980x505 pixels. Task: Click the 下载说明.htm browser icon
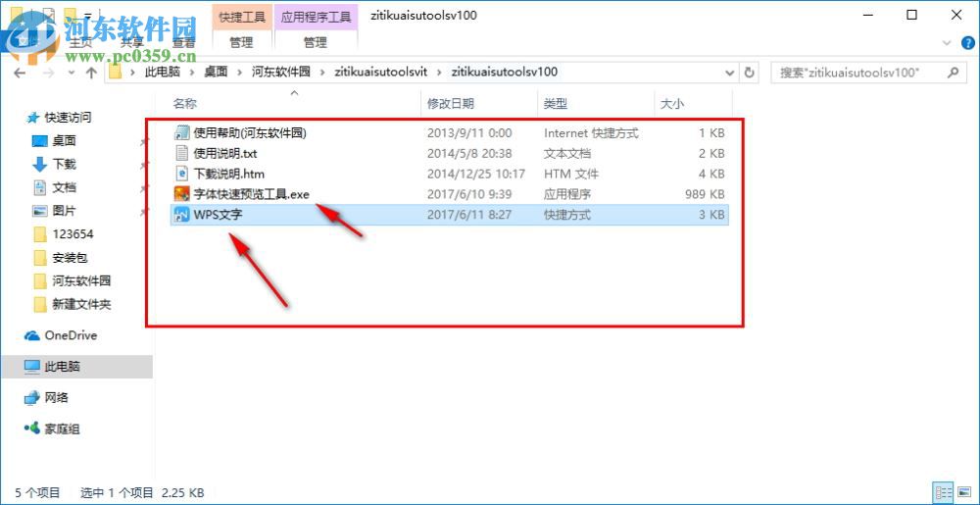pos(182,174)
